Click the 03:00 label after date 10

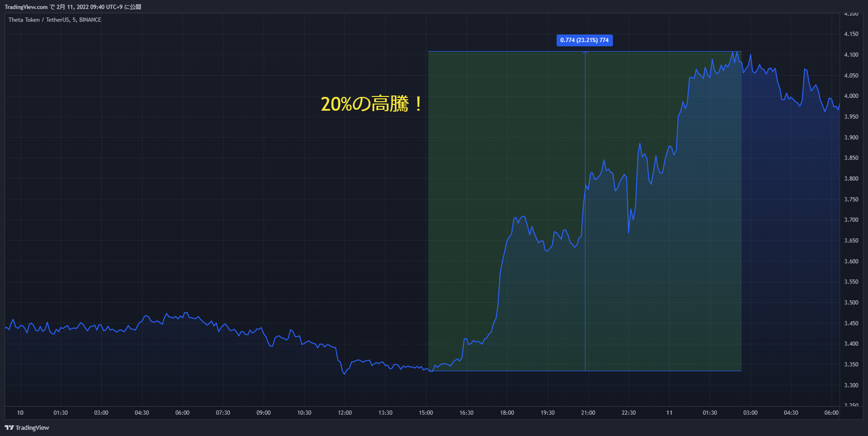click(101, 413)
